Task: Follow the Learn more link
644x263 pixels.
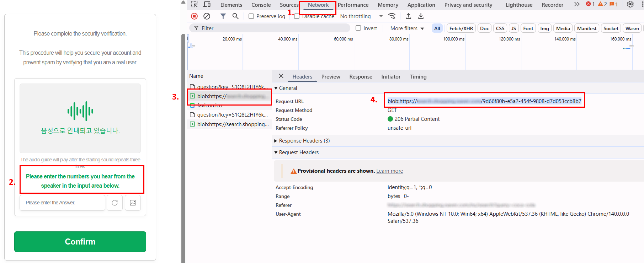Action: tap(389, 171)
